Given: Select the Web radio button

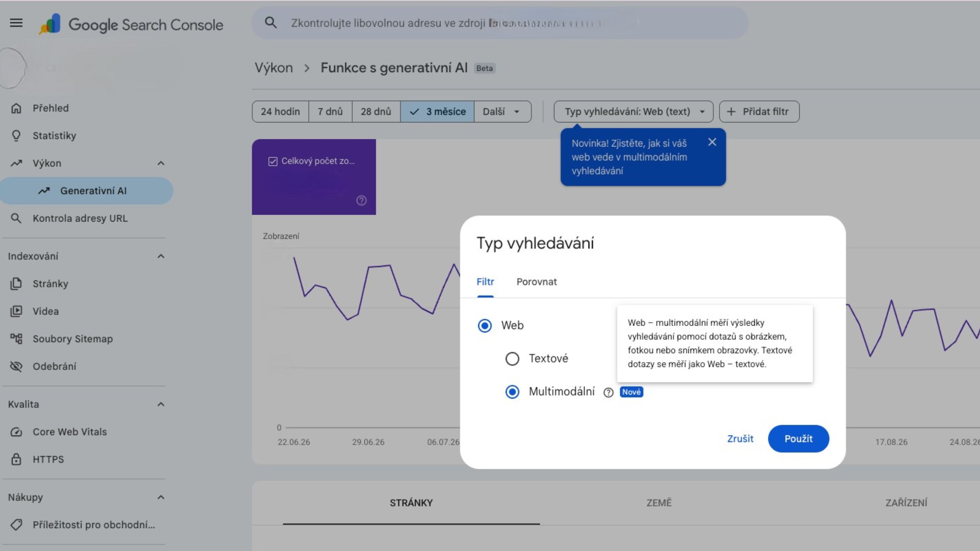Looking at the screenshot, I should 485,326.
